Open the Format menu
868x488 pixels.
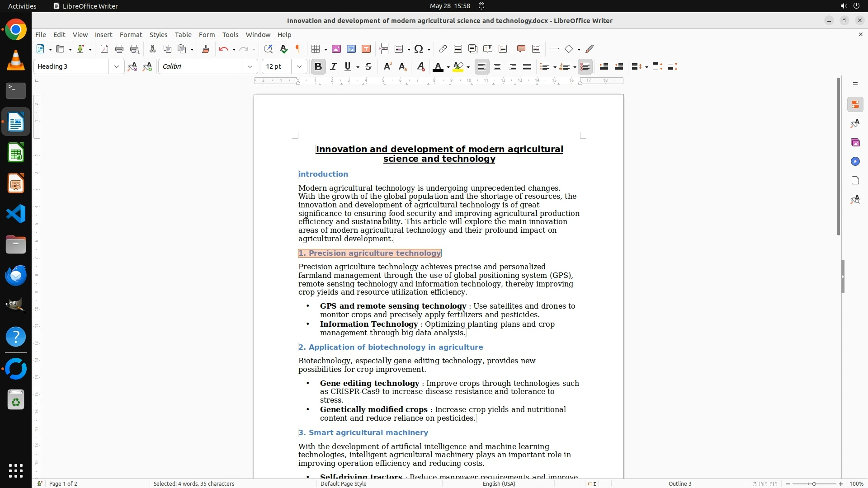[x=131, y=34]
